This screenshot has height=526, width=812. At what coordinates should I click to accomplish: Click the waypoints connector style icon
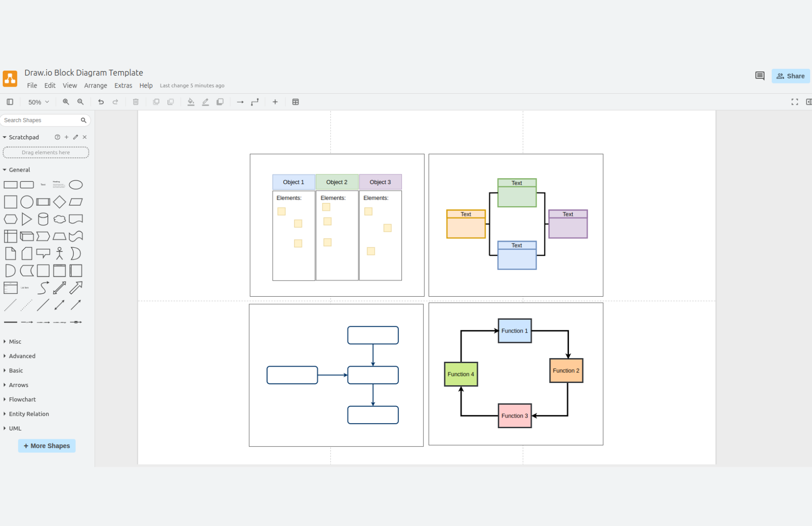click(x=255, y=102)
